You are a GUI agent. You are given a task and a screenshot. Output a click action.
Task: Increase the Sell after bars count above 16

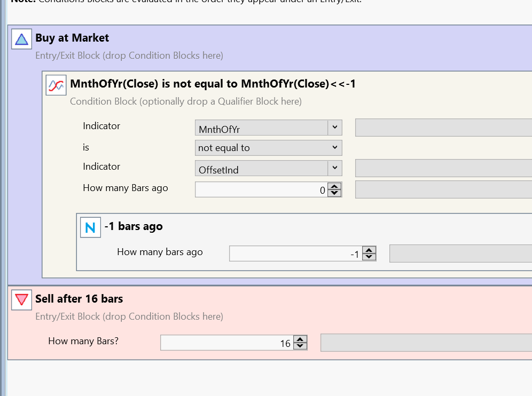(300, 339)
